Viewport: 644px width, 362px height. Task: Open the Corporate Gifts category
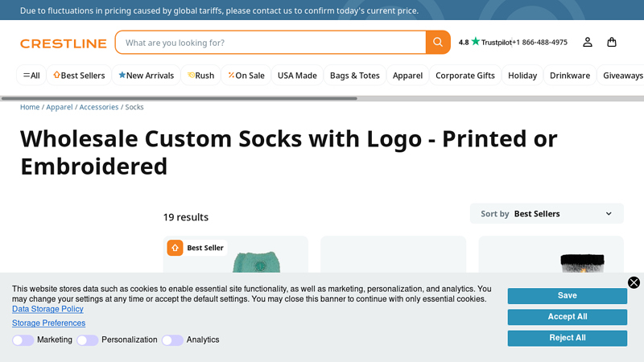point(465,76)
